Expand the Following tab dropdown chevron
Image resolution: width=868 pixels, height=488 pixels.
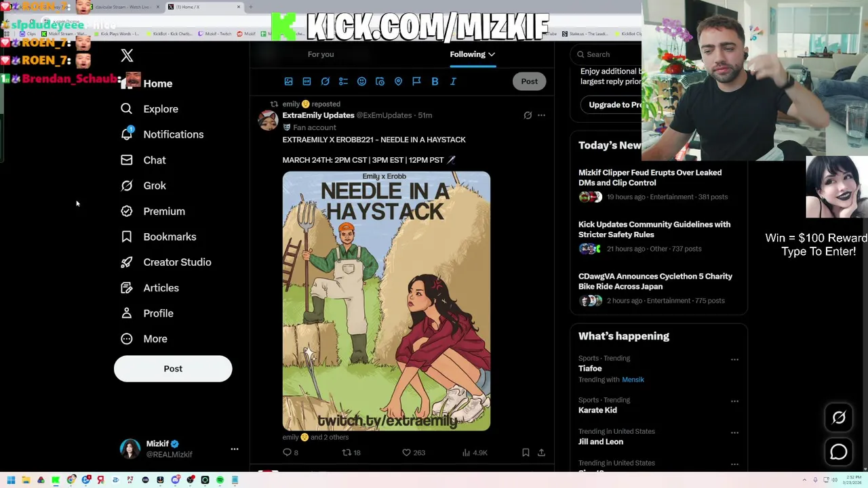(x=492, y=54)
